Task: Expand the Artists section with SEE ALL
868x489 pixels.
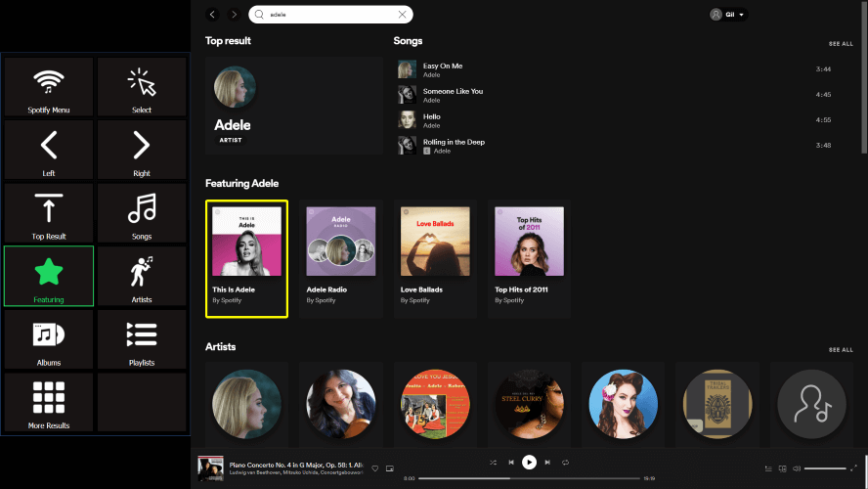Action: click(841, 349)
